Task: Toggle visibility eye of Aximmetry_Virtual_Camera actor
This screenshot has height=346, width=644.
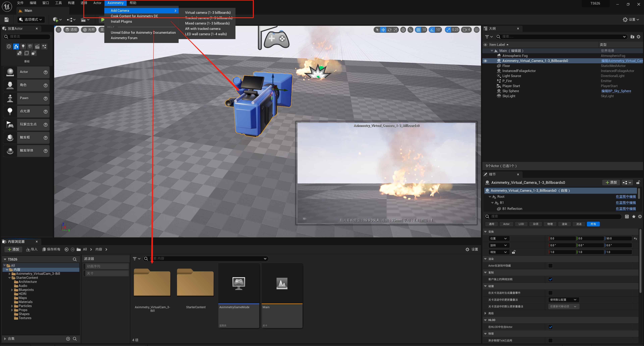Action: pyautogui.click(x=485, y=61)
